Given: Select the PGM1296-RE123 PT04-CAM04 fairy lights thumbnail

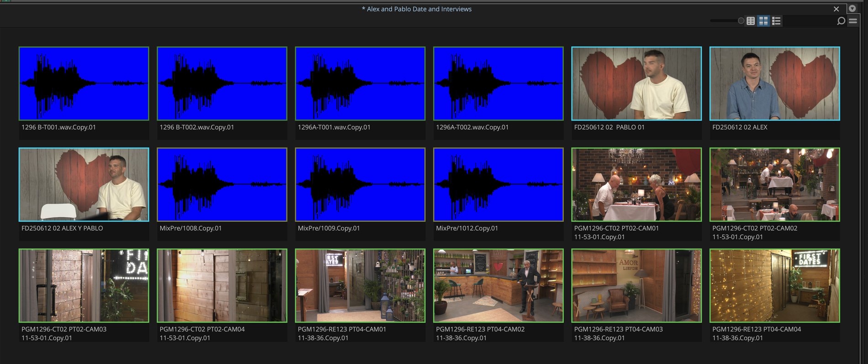Looking at the screenshot, I should 775,285.
